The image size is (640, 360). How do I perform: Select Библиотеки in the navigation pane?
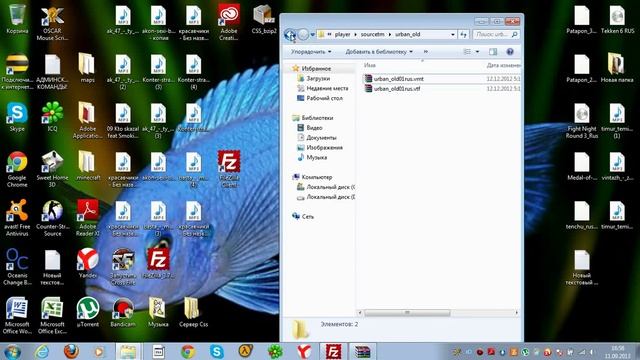pos(317,118)
